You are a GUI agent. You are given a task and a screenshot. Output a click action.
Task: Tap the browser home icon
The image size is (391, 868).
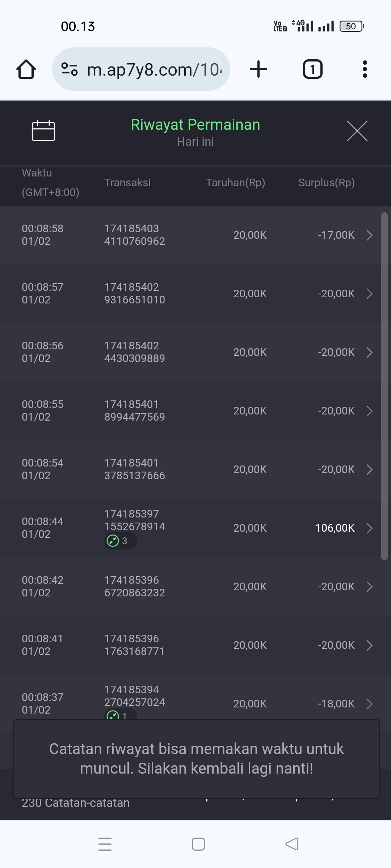[26, 69]
